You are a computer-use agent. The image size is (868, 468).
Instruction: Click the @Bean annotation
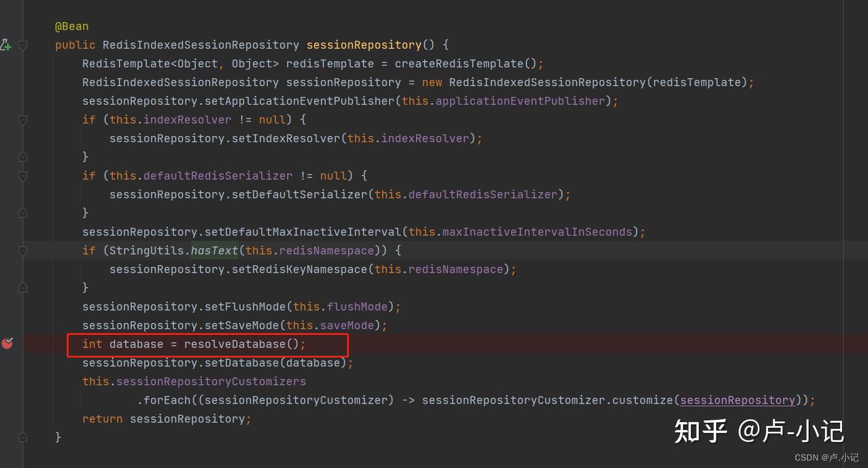click(72, 26)
